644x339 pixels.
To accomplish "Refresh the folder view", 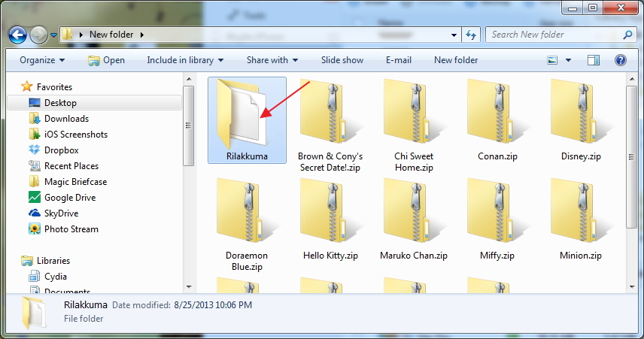I will 471,35.
